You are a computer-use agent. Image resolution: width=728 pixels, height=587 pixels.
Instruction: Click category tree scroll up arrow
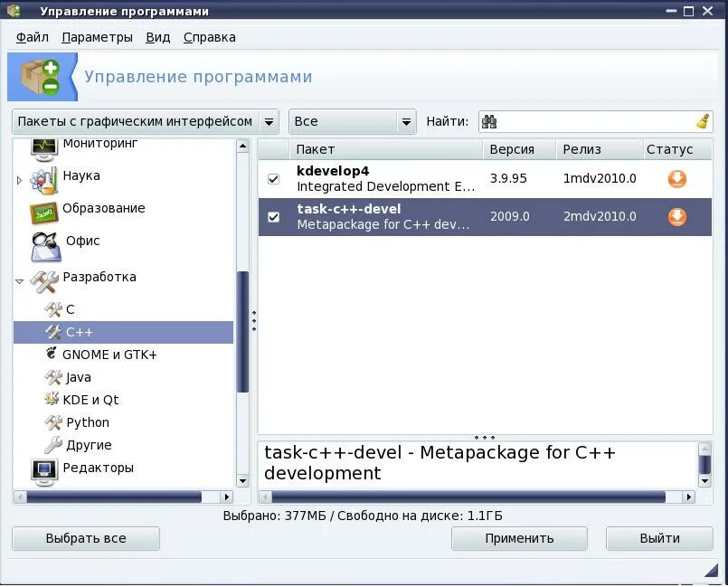pyautogui.click(x=242, y=146)
